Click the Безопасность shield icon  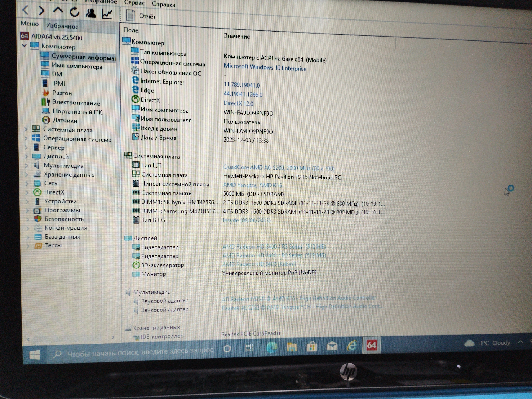[37, 219]
